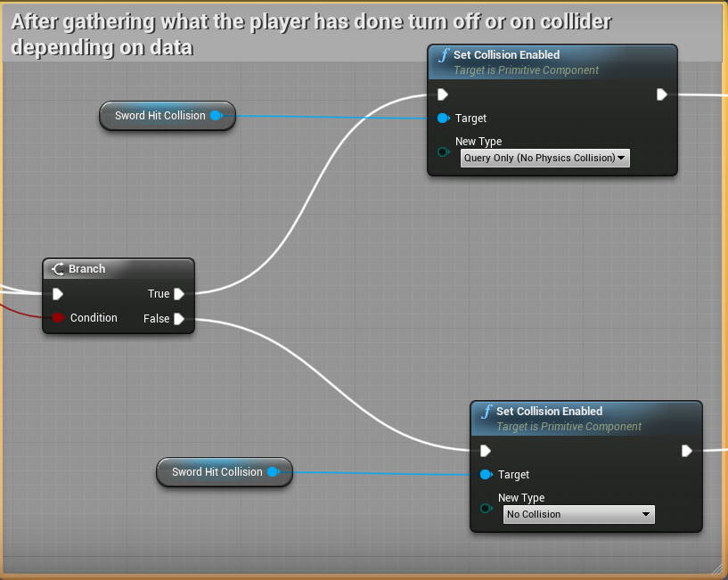Click the red Condition pin on Branch
The height and width of the screenshot is (580, 728).
tap(58, 318)
